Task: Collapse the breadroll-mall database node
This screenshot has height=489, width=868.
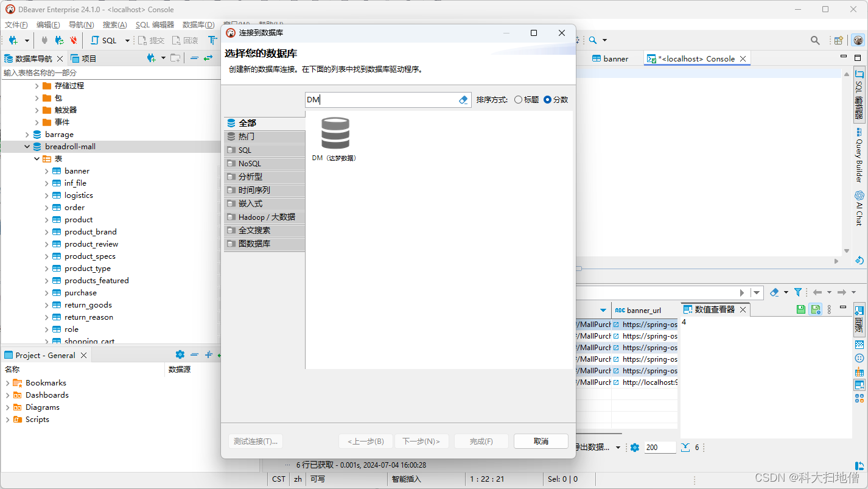Action: pyautogui.click(x=27, y=147)
